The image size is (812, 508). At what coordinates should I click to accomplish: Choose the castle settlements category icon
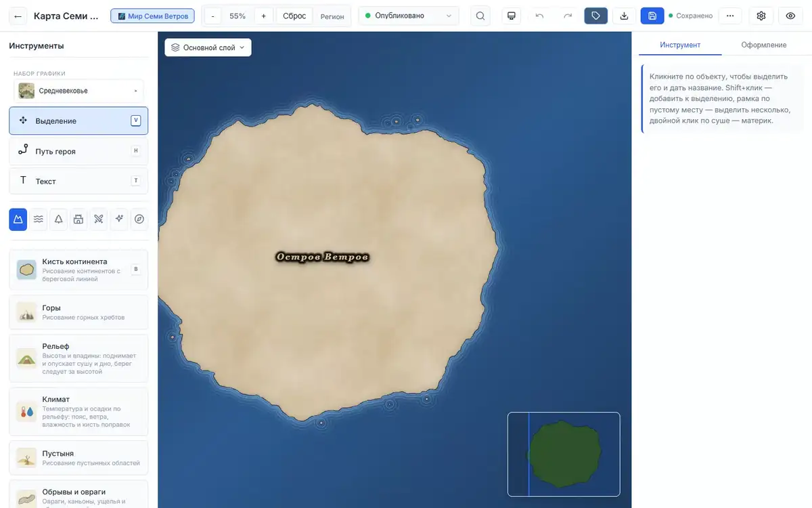78,219
